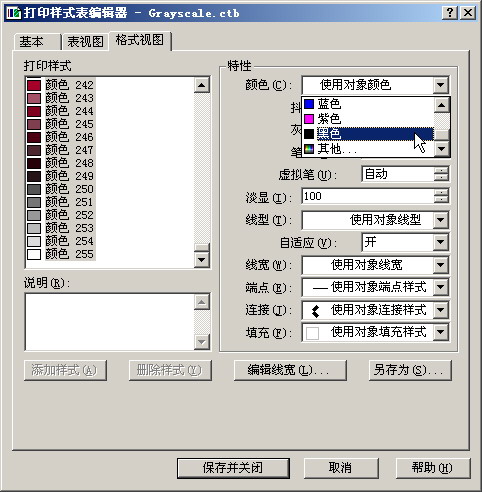Select print style 颜色 246
Viewport: 482px width, 492px height.
point(61,137)
